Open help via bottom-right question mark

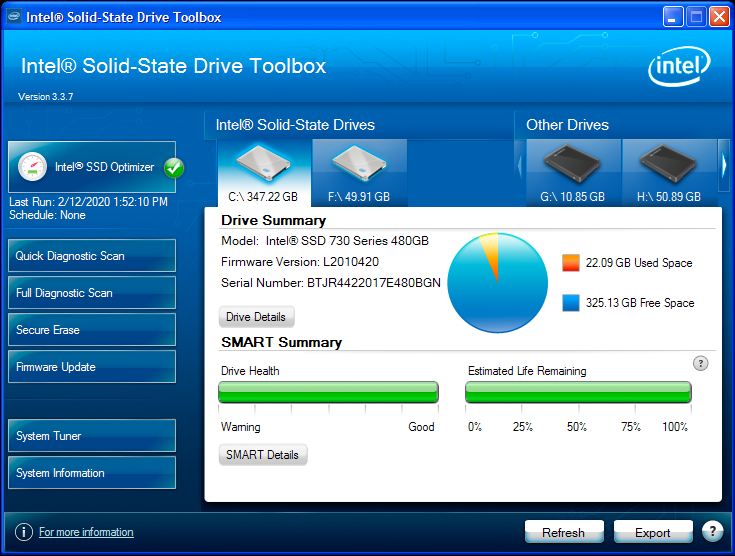click(x=712, y=532)
